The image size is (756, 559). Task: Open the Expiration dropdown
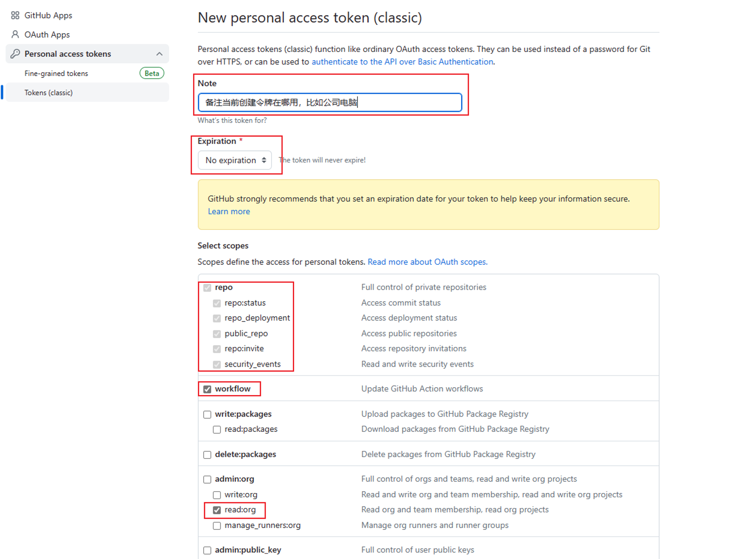(x=235, y=160)
